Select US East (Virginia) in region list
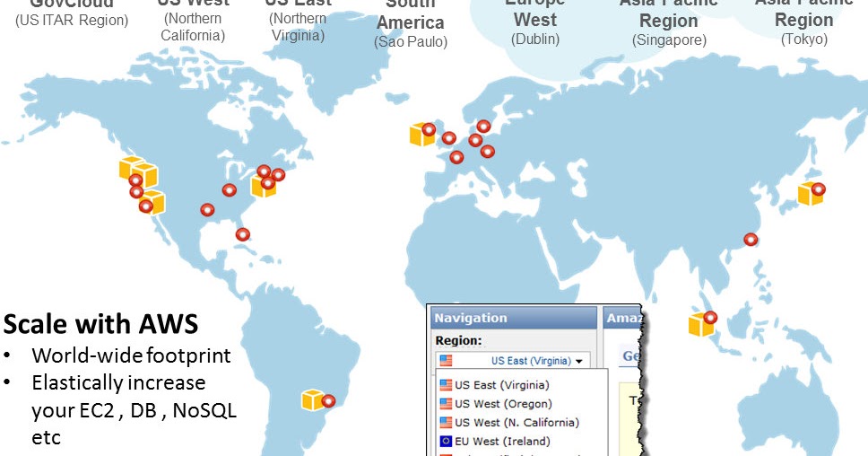This screenshot has height=456, width=868. pos(501,385)
